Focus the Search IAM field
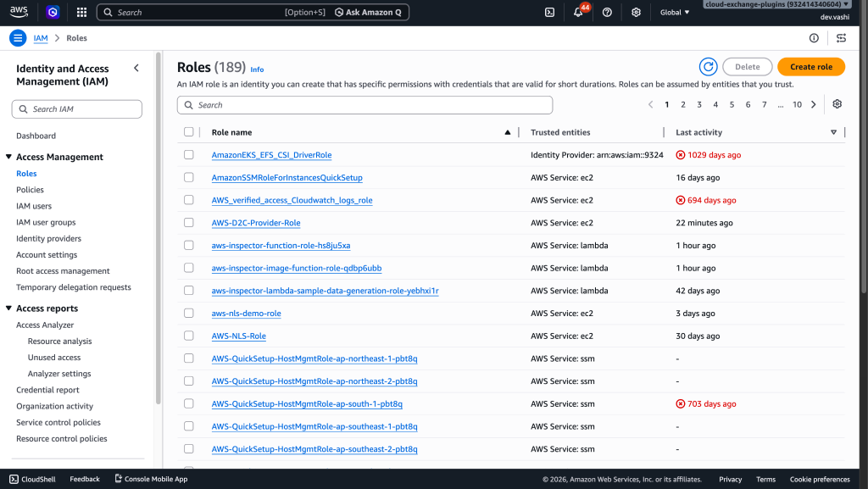 pos(77,109)
